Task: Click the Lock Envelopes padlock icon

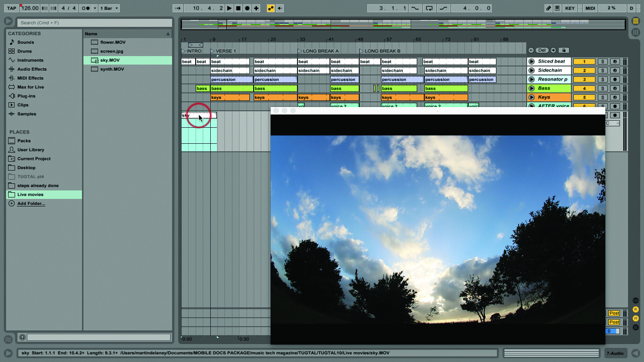Action: click(x=564, y=50)
